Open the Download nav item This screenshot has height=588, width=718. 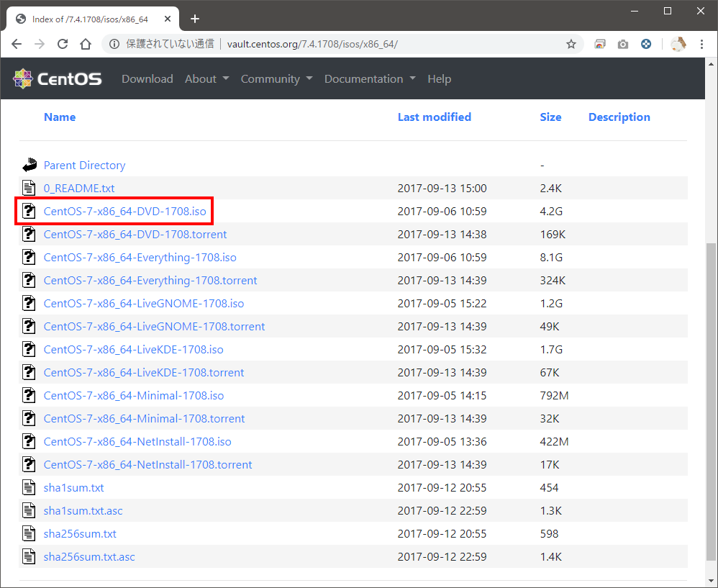coord(147,78)
